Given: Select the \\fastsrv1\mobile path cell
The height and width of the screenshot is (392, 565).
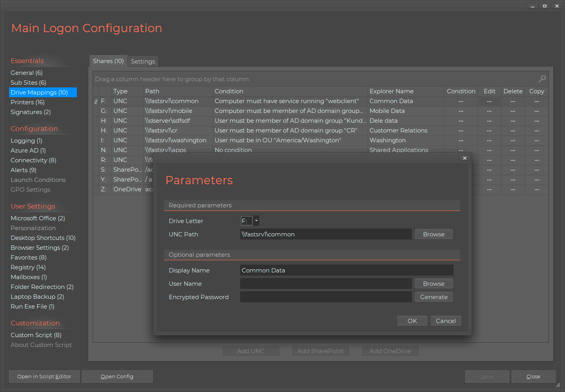Looking at the screenshot, I should click(178, 111).
